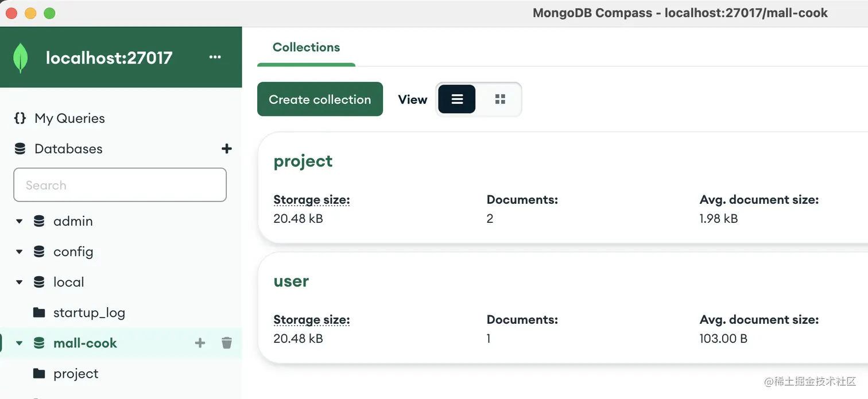The image size is (868, 399).
Task: Collapse the admin database tree
Action: tap(20, 221)
